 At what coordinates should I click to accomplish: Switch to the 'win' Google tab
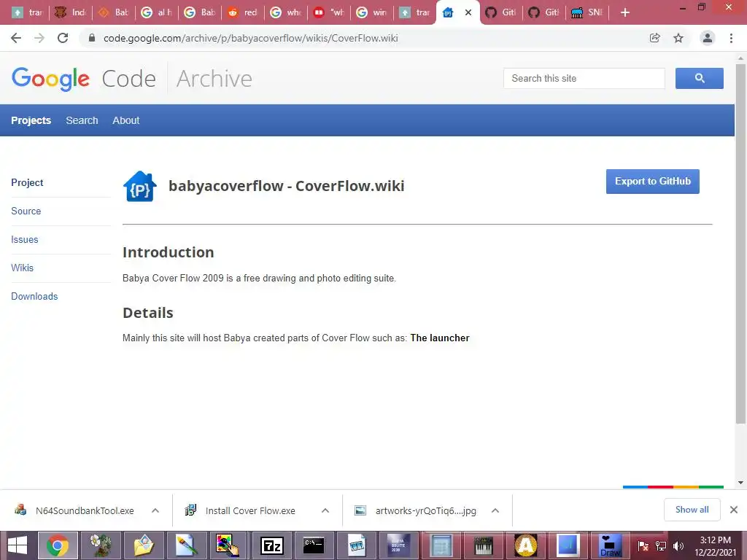point(372,12)
